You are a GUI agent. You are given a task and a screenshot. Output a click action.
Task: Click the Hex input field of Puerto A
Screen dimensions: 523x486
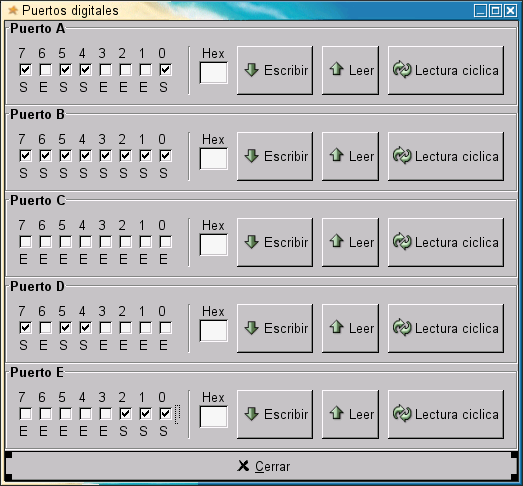pos(213,73)
